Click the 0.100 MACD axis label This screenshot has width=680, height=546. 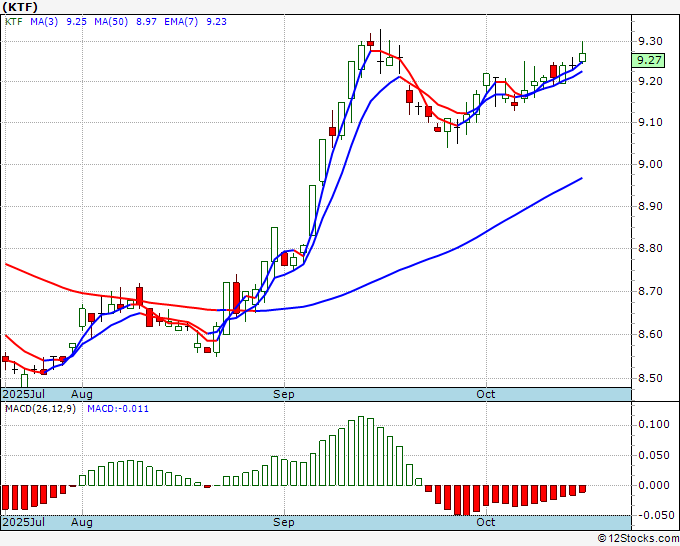coord(654,425)
